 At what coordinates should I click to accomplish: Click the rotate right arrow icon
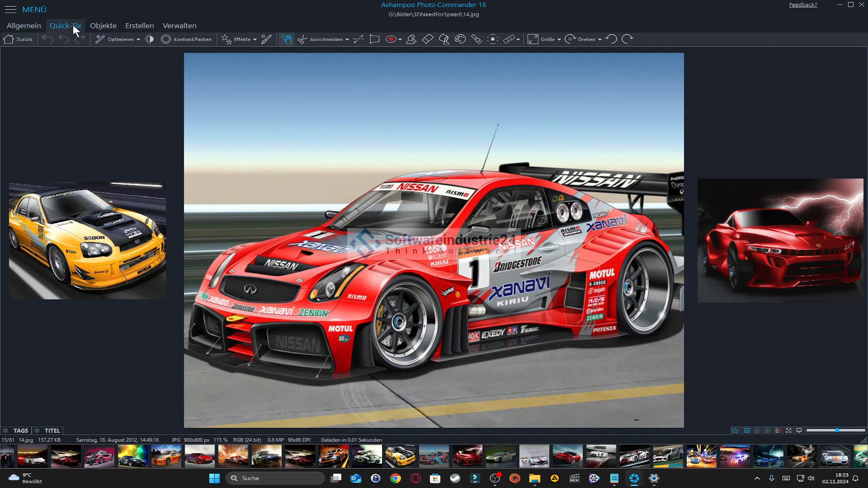point(627,39)
